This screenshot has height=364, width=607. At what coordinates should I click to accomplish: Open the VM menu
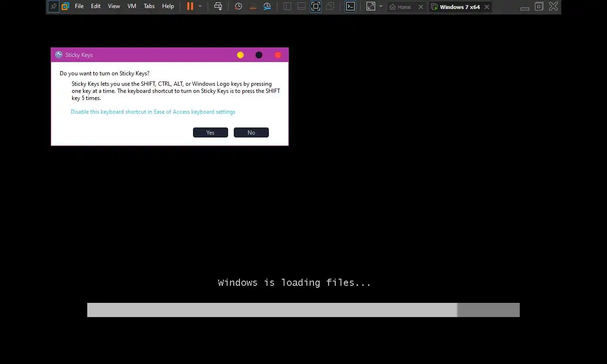point(132,7)
